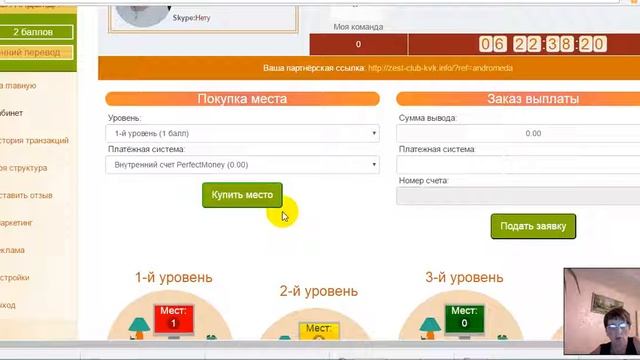Click the red Мест 1 monitor icon

click(173, 320)
